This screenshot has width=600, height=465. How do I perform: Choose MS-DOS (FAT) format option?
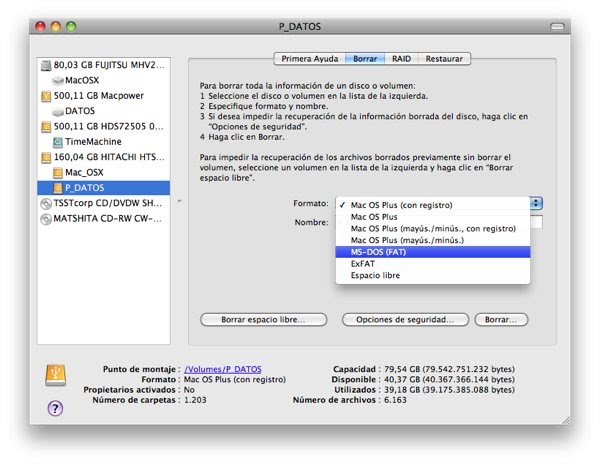(433, 252)
